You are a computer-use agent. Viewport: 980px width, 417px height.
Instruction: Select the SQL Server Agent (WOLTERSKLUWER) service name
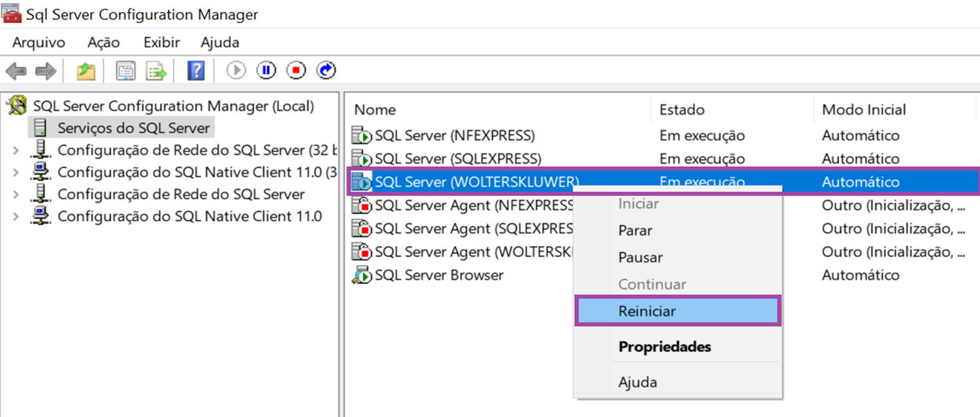[x=474, y=252]
